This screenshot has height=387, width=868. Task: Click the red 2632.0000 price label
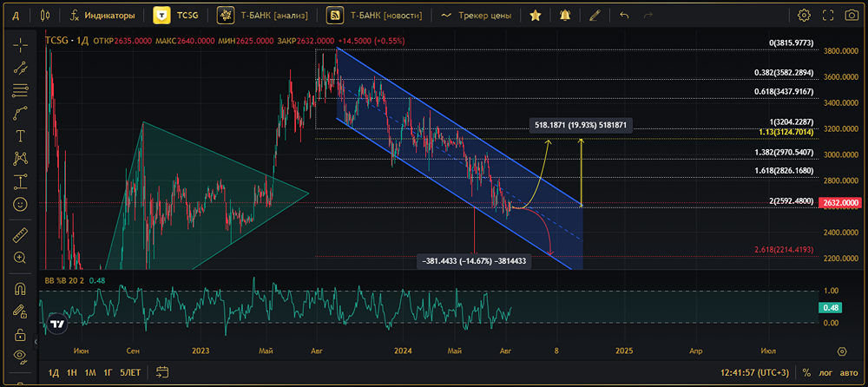[840, 203]
